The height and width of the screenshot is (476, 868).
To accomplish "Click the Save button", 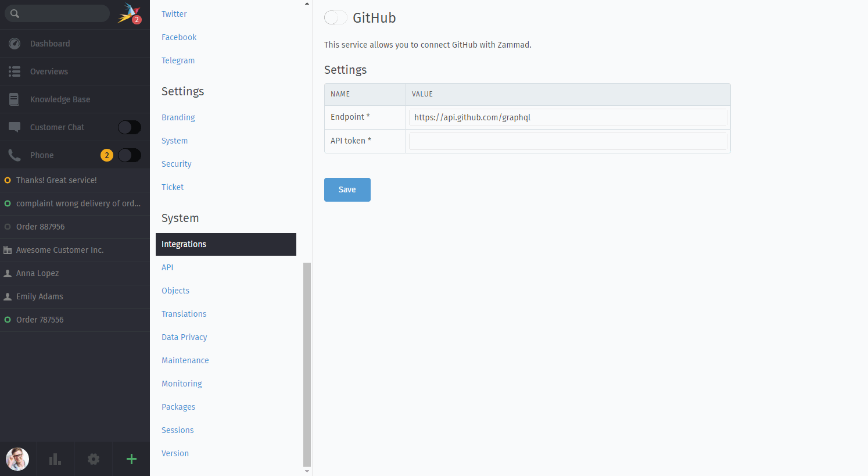I will (347, 189).
